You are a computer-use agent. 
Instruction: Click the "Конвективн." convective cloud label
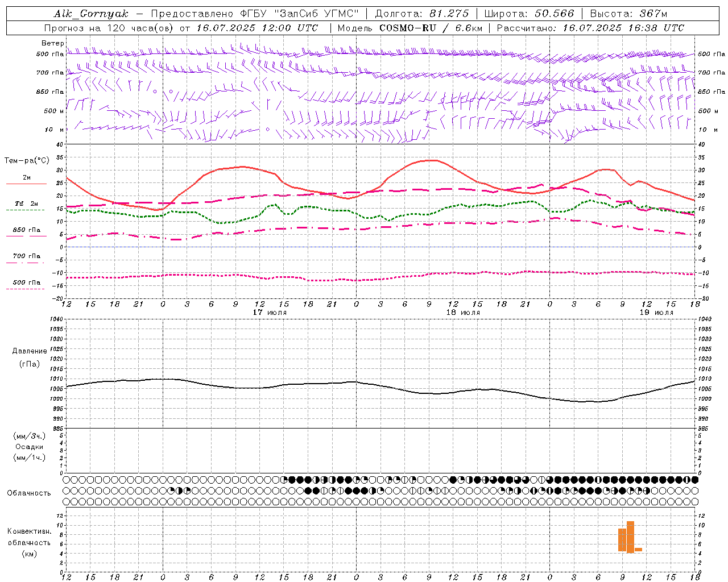[30, 531]
